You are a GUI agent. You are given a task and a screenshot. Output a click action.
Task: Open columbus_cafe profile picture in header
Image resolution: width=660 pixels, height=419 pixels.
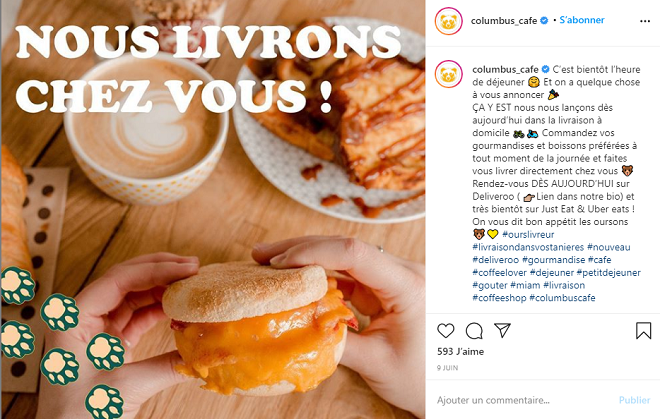449,21
